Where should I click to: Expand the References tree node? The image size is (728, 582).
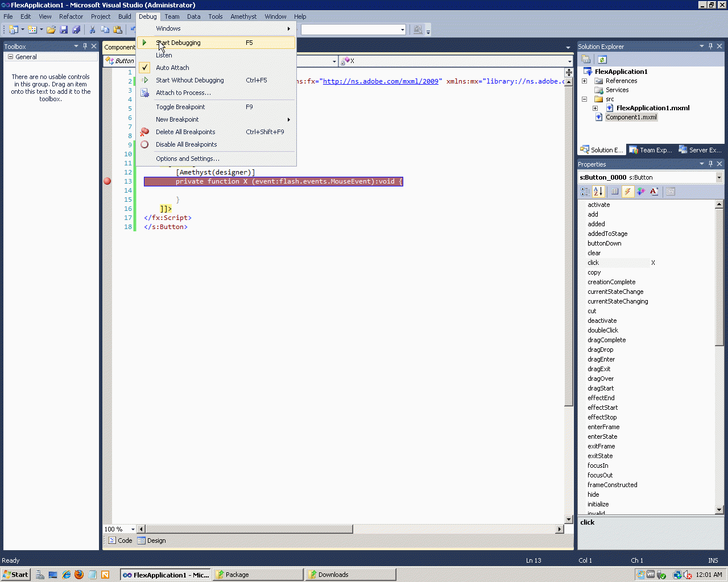[x=584, y=81]
